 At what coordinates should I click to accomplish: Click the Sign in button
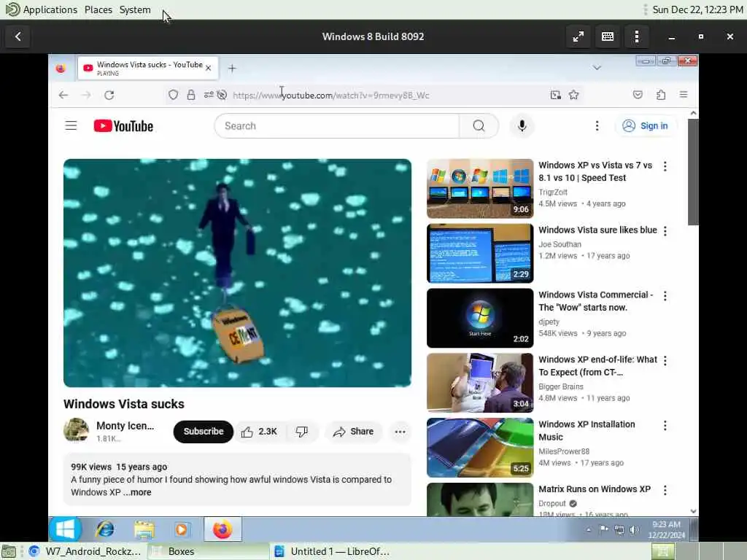(646, 125)
